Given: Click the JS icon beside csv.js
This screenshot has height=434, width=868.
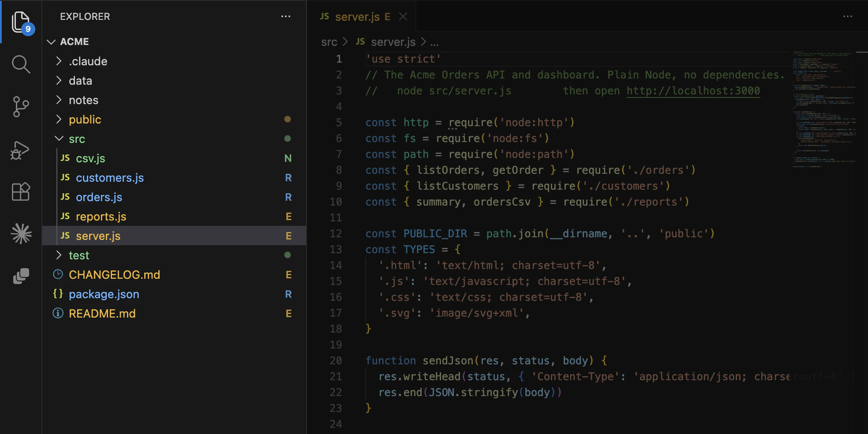Looking at the screenshot, I should 65,158.
